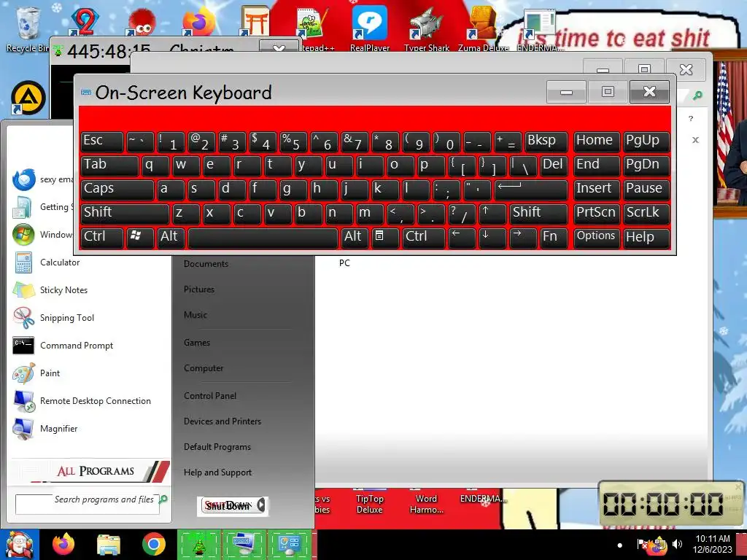Open File Explorer from the taskbar

coord(108,545)
